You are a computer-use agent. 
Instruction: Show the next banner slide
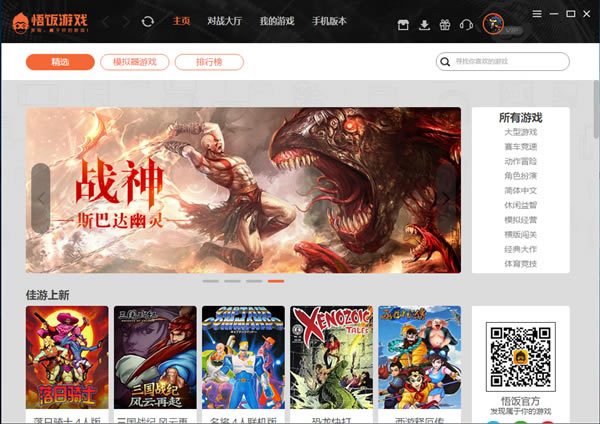point(446,198)
